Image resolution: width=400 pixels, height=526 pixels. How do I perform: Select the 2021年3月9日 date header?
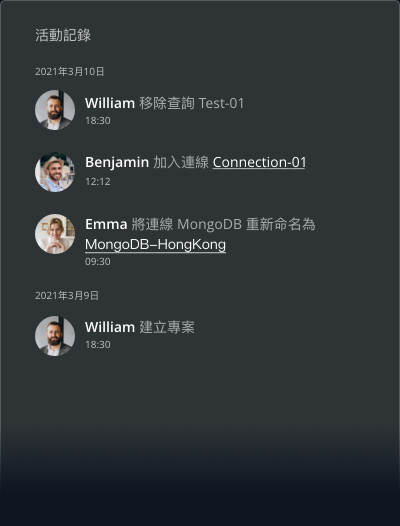(67, 296)
